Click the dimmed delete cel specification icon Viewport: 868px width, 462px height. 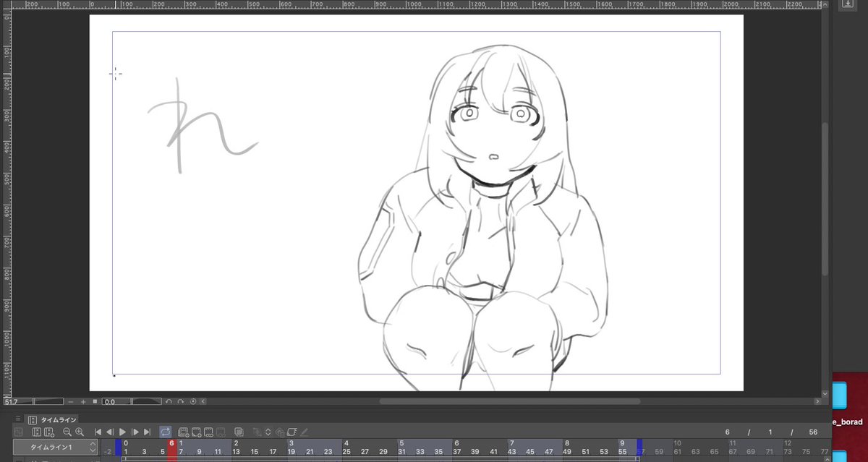(220, 432)
